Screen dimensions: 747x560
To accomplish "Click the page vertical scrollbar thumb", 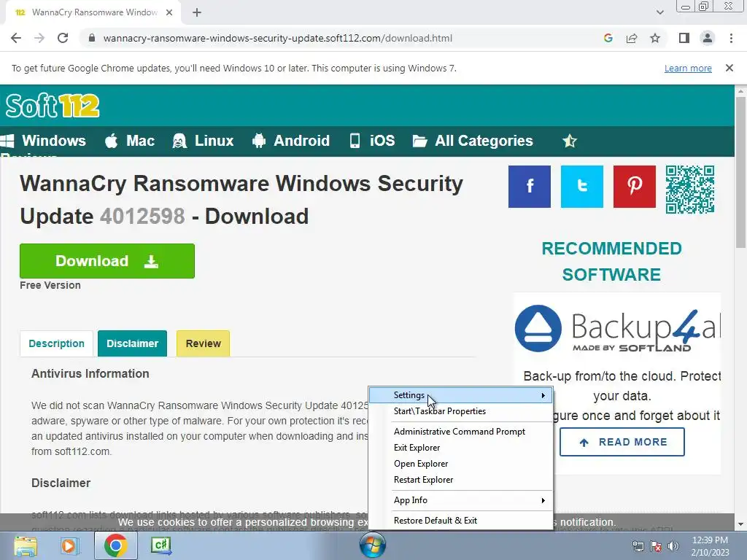I will [740, 172].
